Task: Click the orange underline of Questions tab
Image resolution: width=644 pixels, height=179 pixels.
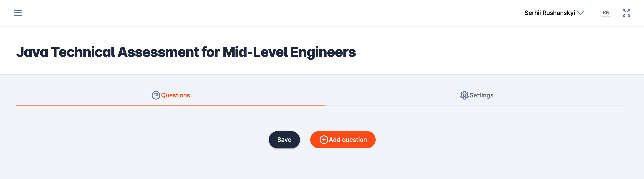Action: pyautogui.click(x=171, y=105)
